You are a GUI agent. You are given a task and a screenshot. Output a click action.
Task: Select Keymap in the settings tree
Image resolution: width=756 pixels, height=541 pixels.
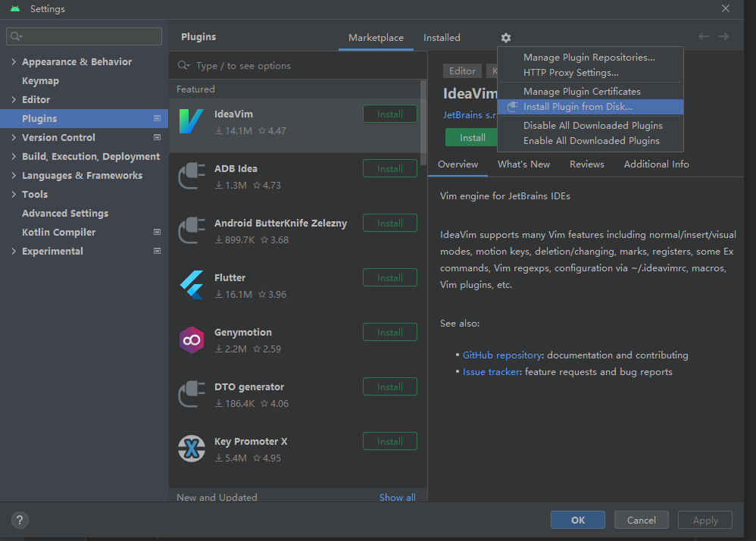click(x=40, y=81)
